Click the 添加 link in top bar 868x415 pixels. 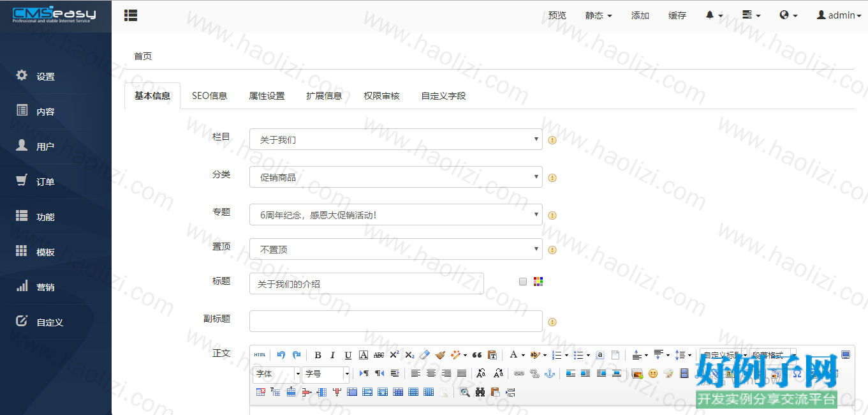(x=640, y=15)
